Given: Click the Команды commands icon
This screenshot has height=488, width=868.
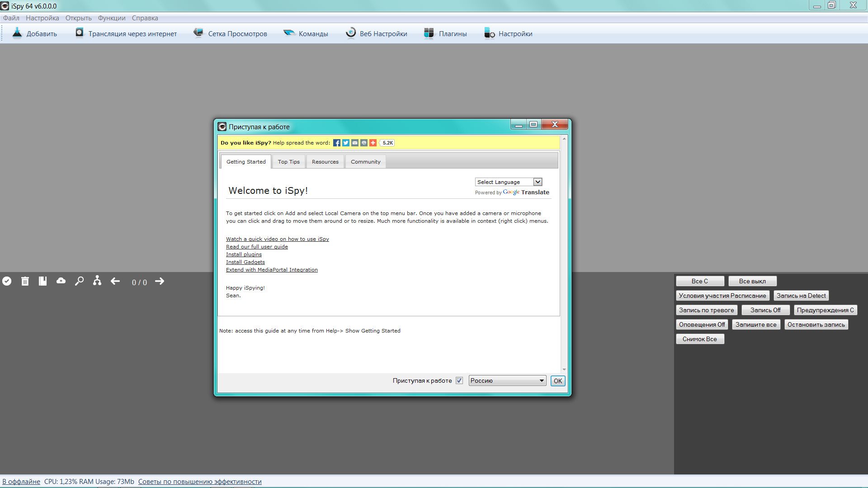Looking at the screenshot, I should click(x=288, y=34).
